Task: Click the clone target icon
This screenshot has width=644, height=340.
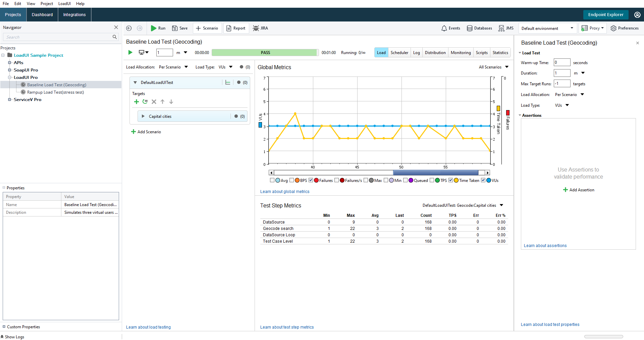Action: point(145,102)
